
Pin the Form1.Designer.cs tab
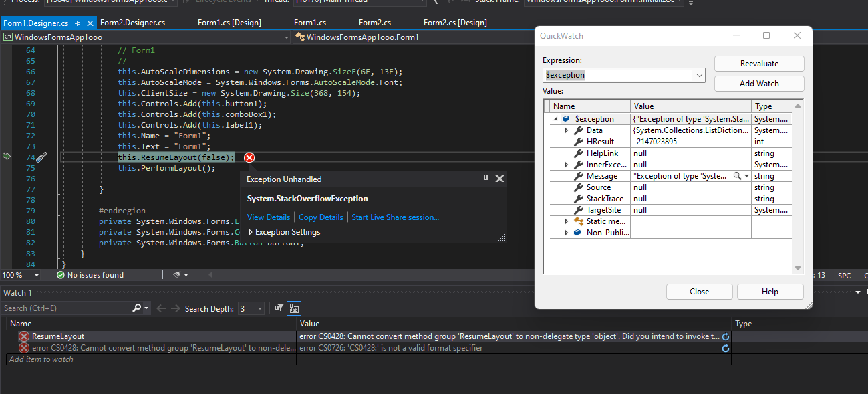tap(79, 23)
